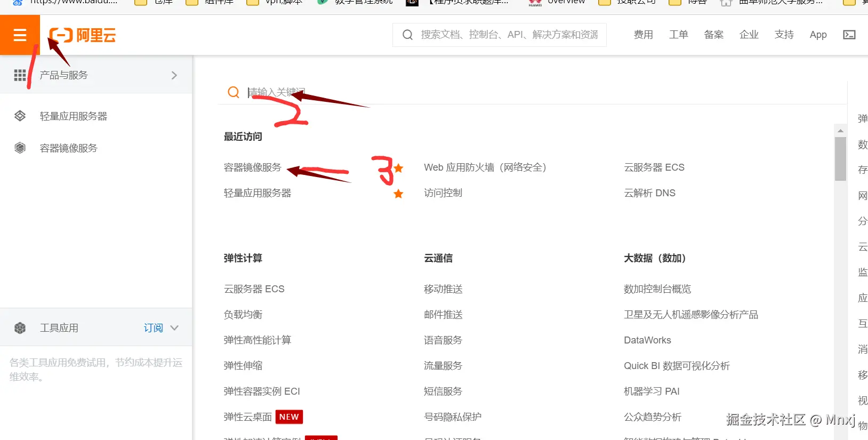This screenshot has height=440, width=868.
Task: Click the 工具应用 cube icon
Action: (20, 328)
